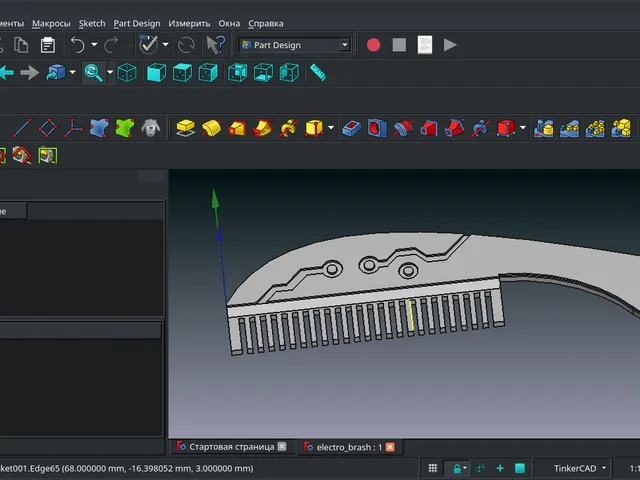Open dropdown next to Fit magnifier
This screenshot has height=480, width=640.
tap(110, 73)
